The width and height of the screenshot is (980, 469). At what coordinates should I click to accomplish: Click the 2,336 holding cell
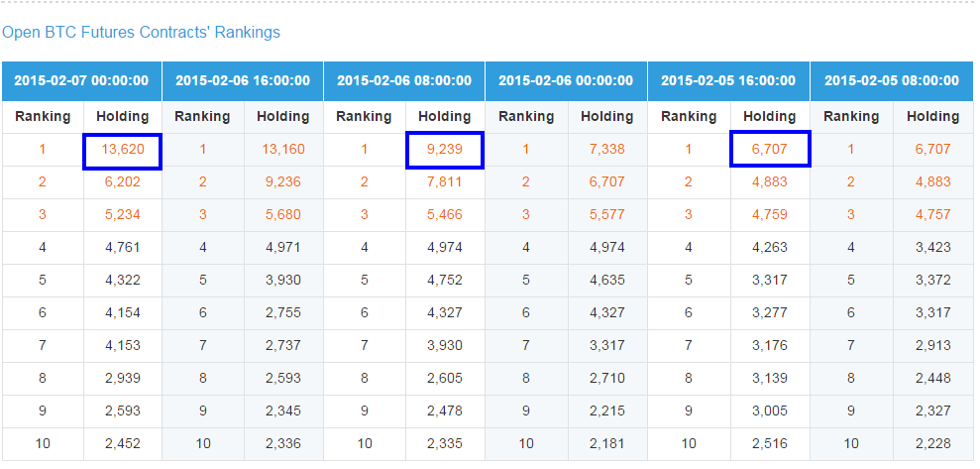tap(283, 444)
